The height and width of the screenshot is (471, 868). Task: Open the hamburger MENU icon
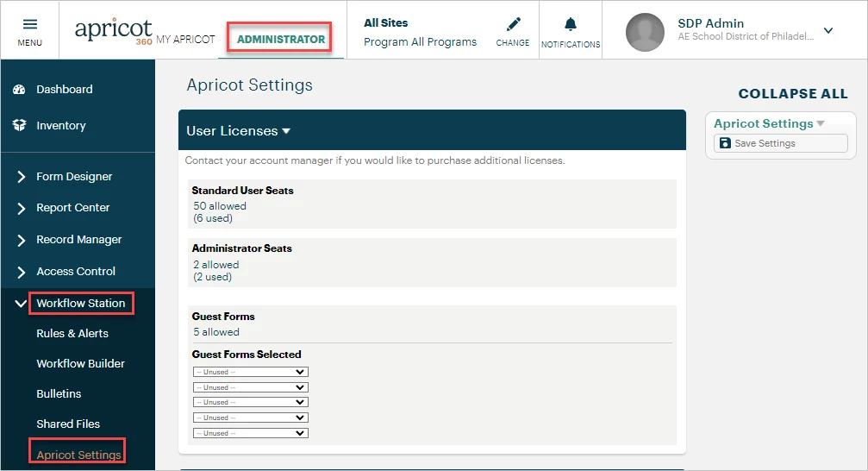point(30,24)
